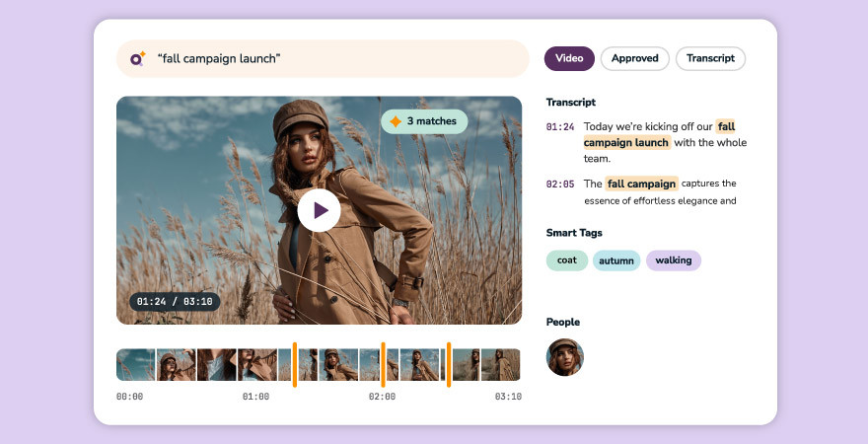868x444 pixels.
Task: Click the first filmstrip thumbnail showing sky
Action: pos(136,364)
